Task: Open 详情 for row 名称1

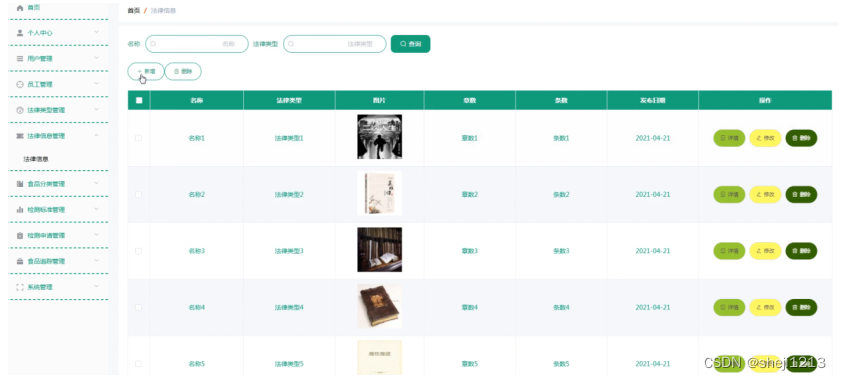Action: point(729,138)
